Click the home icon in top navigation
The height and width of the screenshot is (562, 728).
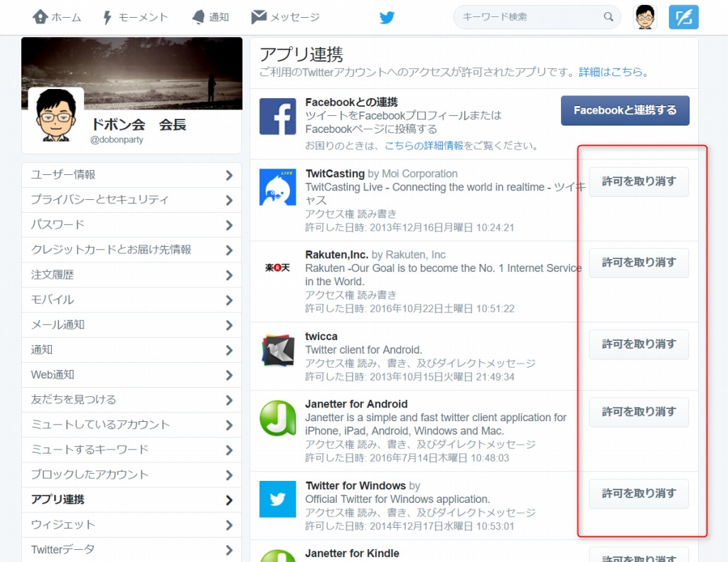click(x=40, y=17)
